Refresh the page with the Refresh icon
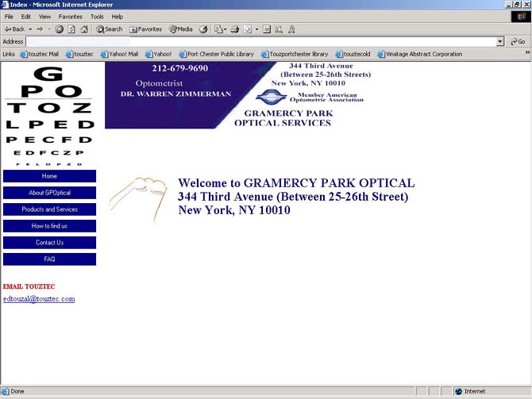Screen dimensions: 532x399 71,29
